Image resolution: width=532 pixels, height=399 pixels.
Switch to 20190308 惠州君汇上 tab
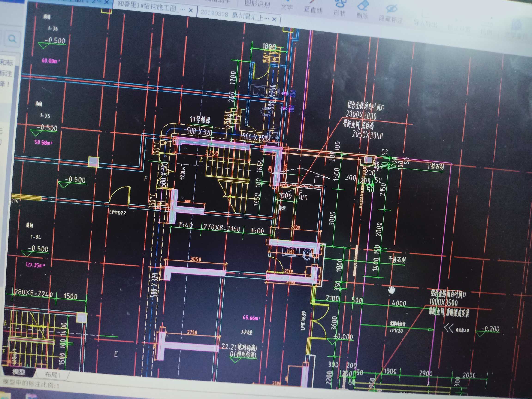235,15
